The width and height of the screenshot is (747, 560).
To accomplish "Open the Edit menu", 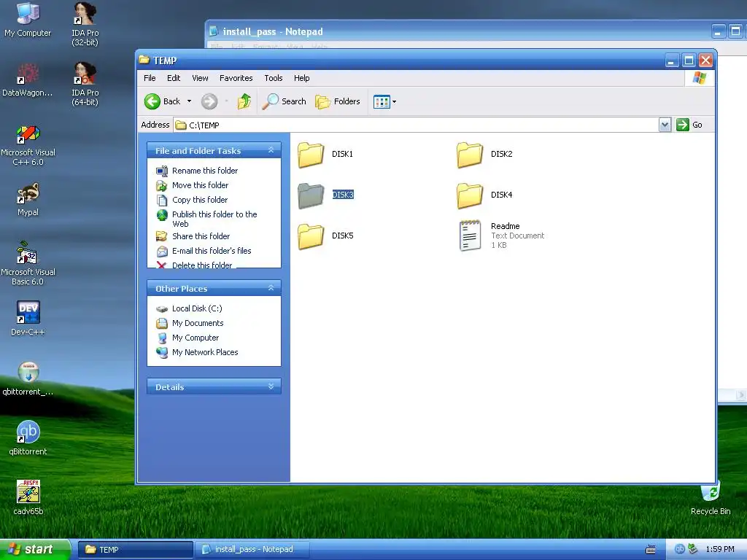I will pyautogui.click(x=174, y=78).
